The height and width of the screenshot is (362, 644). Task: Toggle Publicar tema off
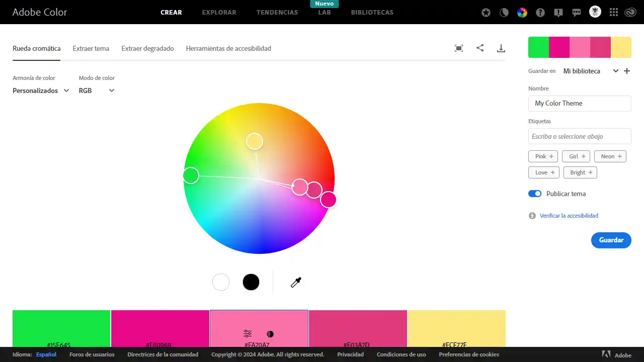click(x=535, y=194)
